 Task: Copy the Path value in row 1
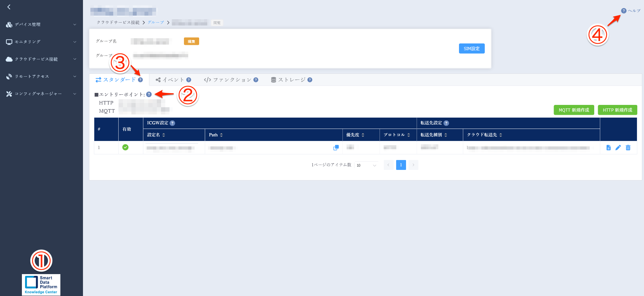tap(336, 148)
